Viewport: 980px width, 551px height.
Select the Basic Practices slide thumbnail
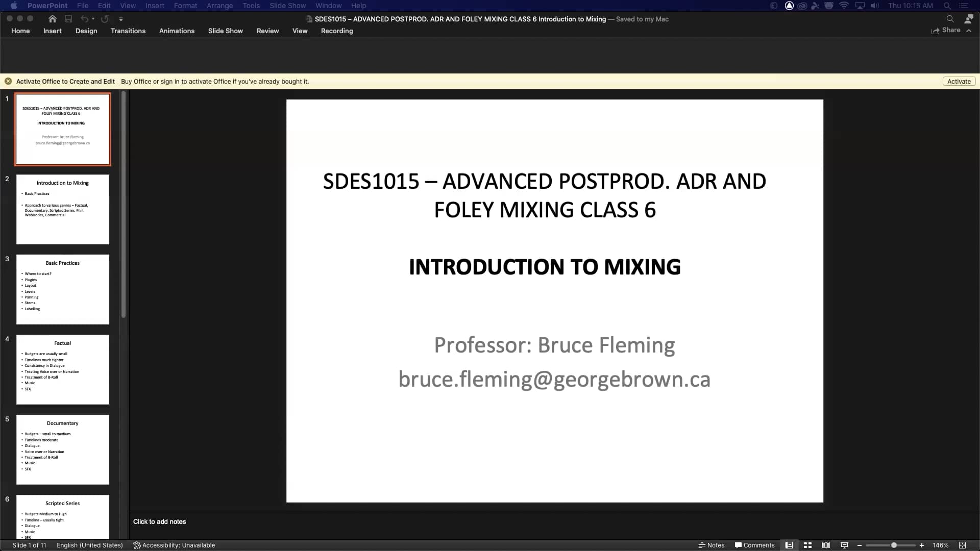pos(63,289)
